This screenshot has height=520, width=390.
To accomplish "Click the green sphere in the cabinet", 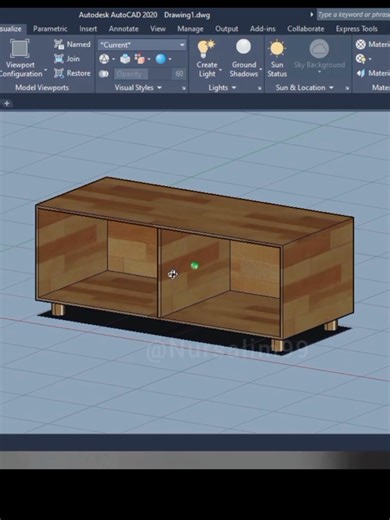I will pos(195,265).
